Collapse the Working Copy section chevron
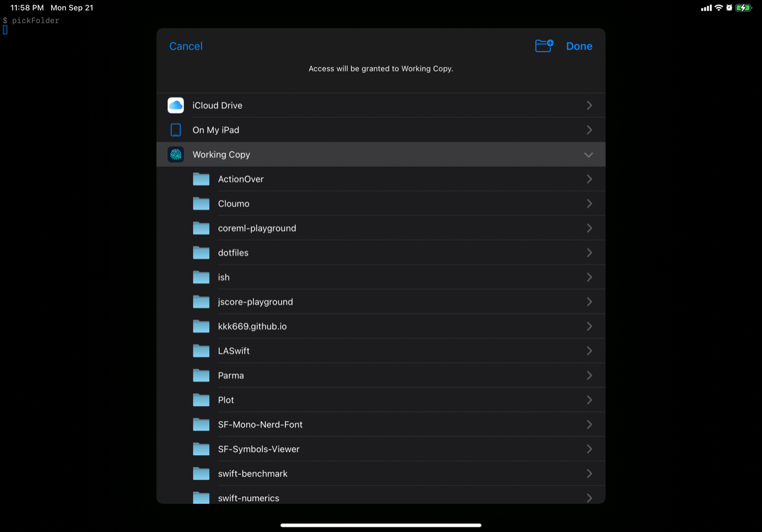The height and width of the screenshot is (532, 762). pos(588,155)
